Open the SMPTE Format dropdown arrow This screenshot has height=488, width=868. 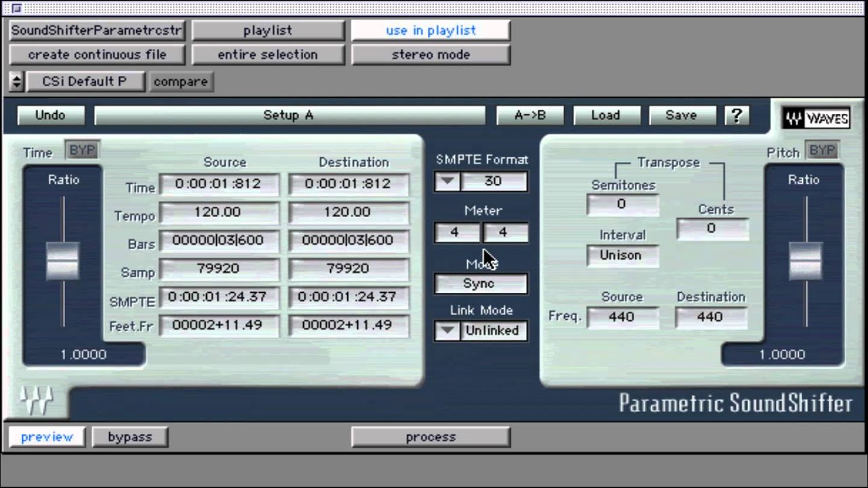coord(448,182)
